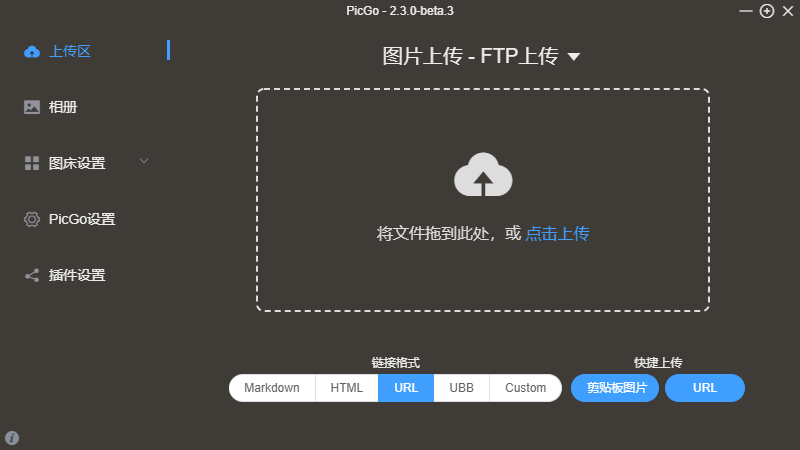Select UBB link format
The image size is (800, 450).
(x=461, y=388)
